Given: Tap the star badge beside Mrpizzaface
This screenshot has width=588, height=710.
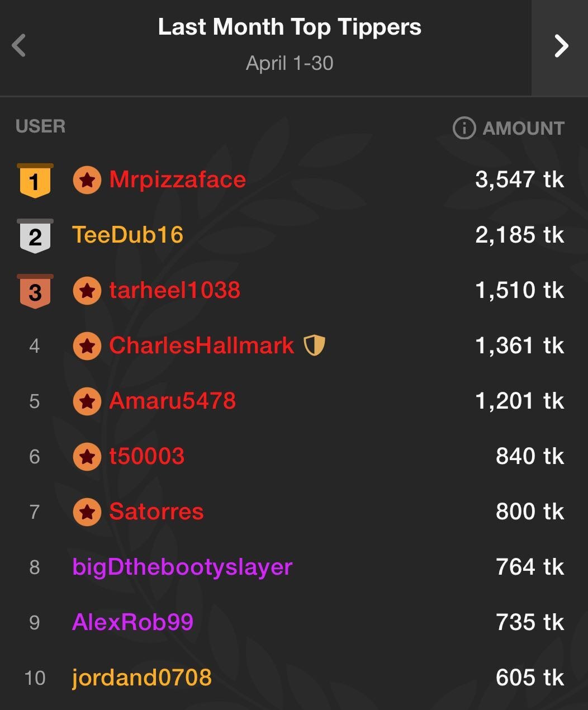Looking at the screenshot, I should coord(87,180).
